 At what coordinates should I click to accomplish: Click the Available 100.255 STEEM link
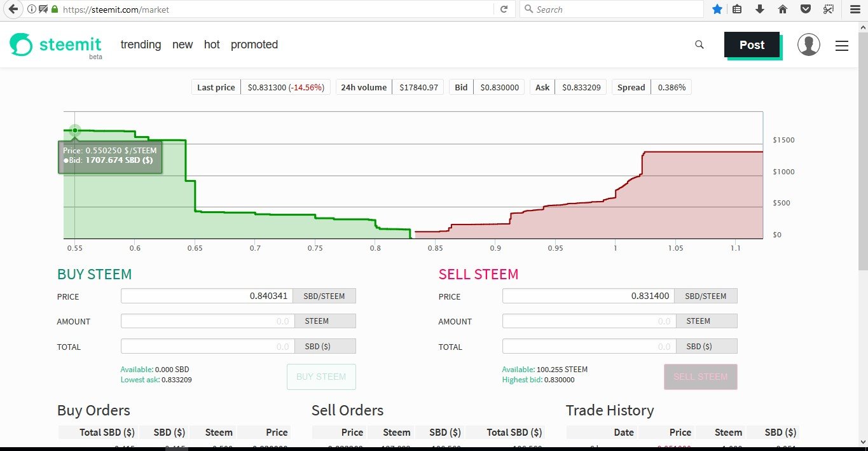point(545,369)
